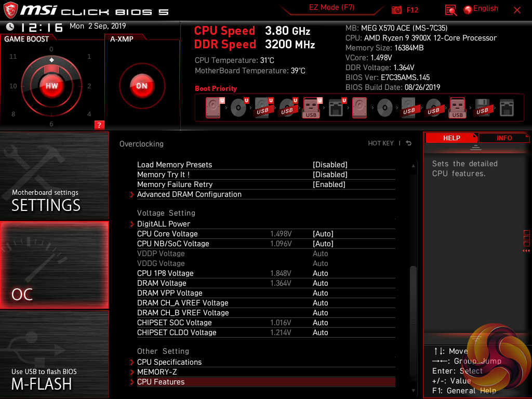The height and width of the screenshot is (399, 532).
Task: Select the OC overclocking section
Action: (x=54, y=265)
